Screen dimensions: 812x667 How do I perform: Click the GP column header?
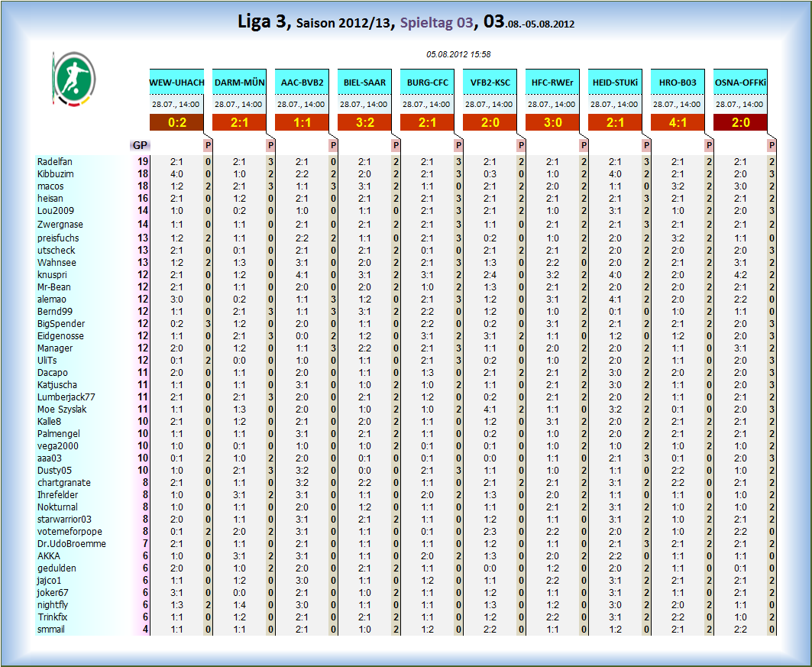(140, 145)
